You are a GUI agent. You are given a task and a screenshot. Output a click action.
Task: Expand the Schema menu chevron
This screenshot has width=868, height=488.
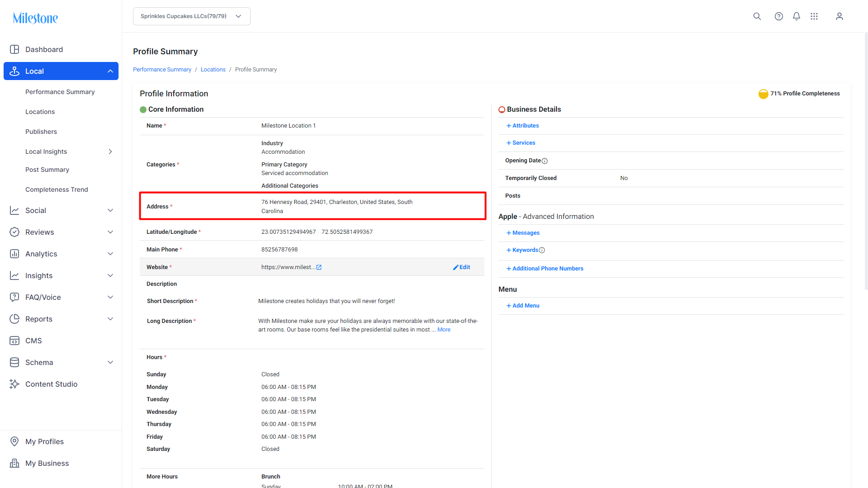[110, 362]
